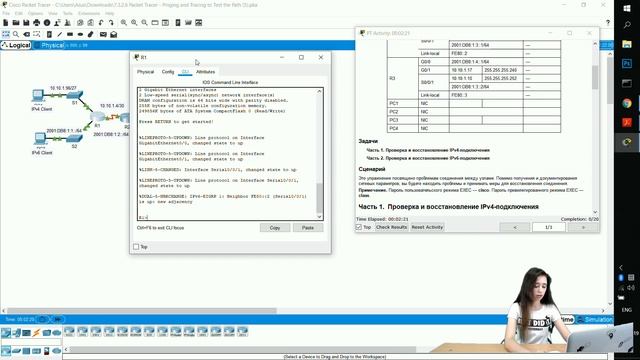Click the Zoom In magnifier icon
This screenshot has height=360, width=640.
(124, 23)
